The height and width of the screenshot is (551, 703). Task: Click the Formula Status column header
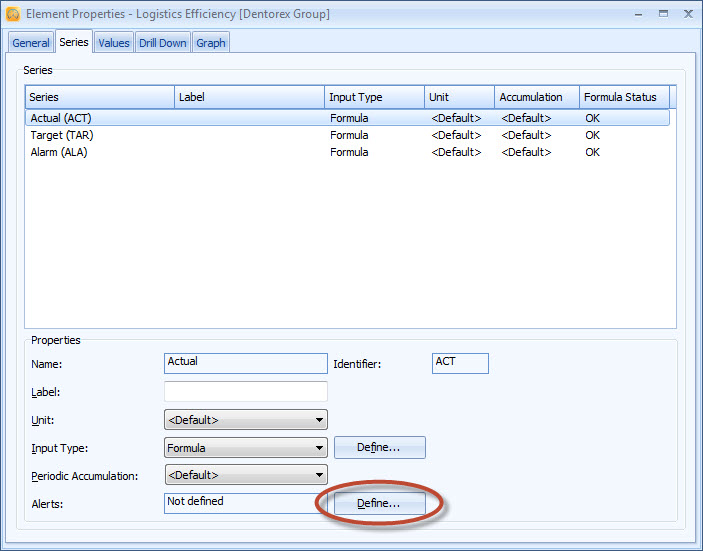pos(624,97)
